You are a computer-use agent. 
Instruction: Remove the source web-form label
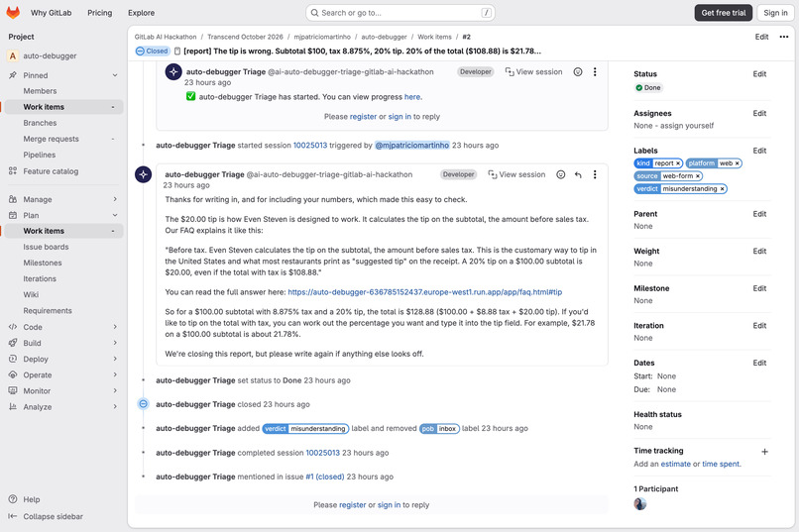698,176
